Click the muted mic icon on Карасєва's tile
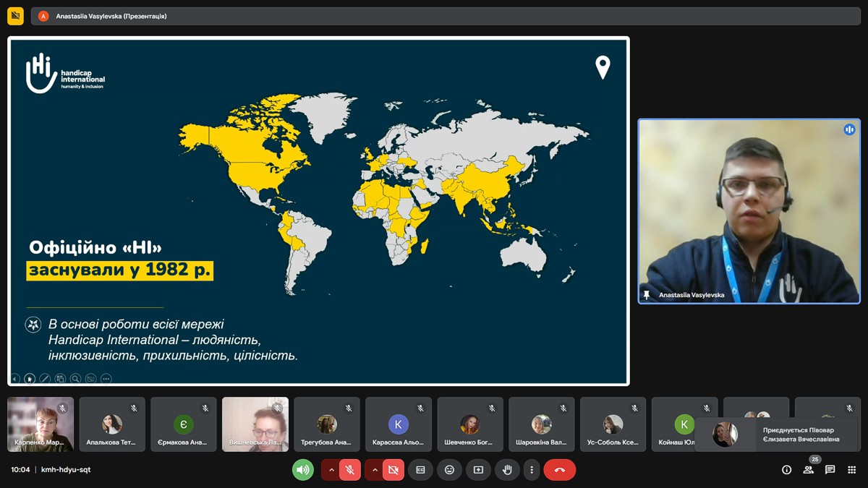The height and width of the screenshot is (488, 868). (x=420, y=408)
